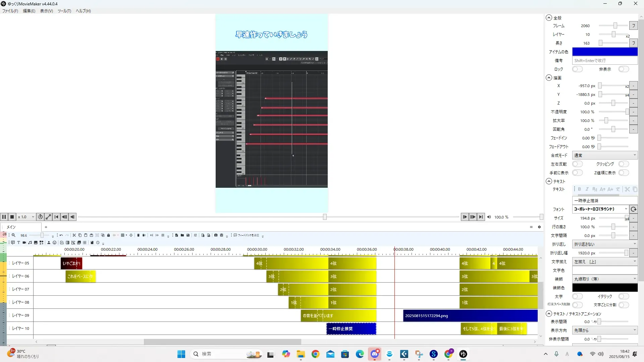The width and height of the screenshot is (644, 362).
Task: Click the undo arrow in the timeline toolbar
Action: pyautogui.click(x=61, y=235)
